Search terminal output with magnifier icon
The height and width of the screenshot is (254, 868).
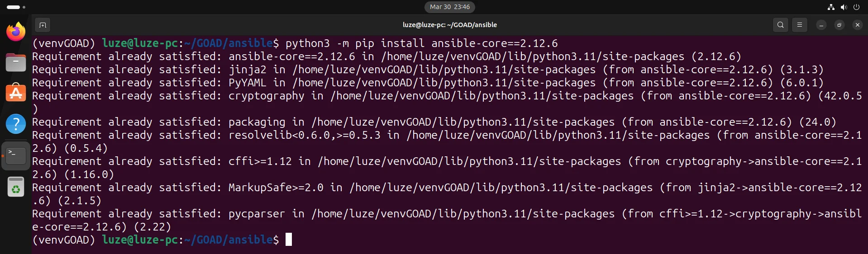pos(780,25)
